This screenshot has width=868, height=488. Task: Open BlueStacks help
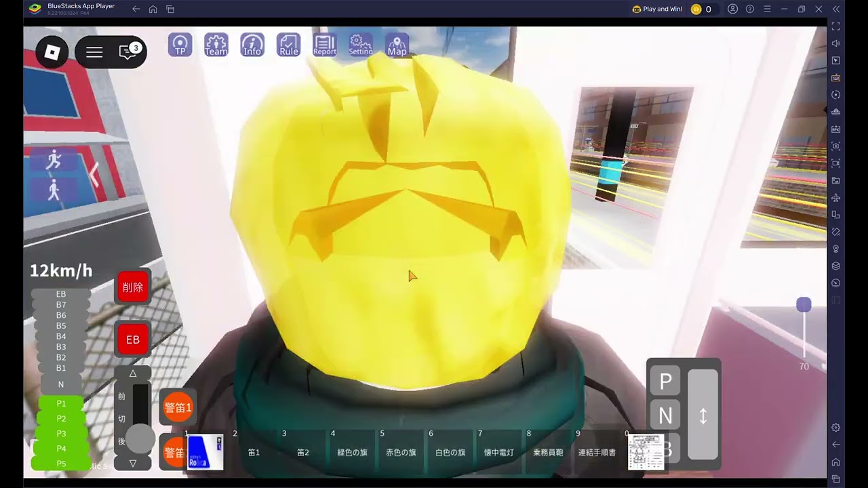coord(750,9)
